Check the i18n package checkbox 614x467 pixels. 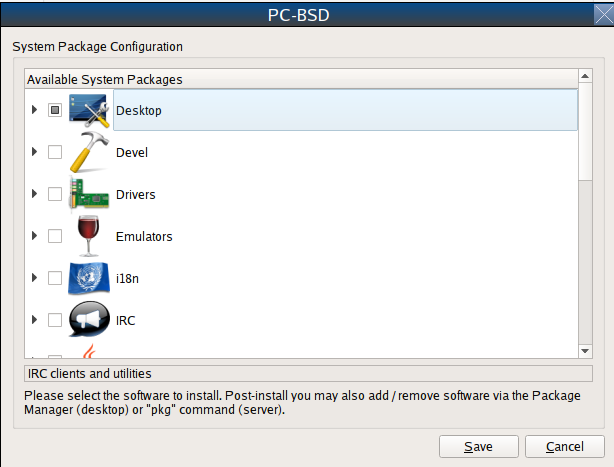(55, 278)
